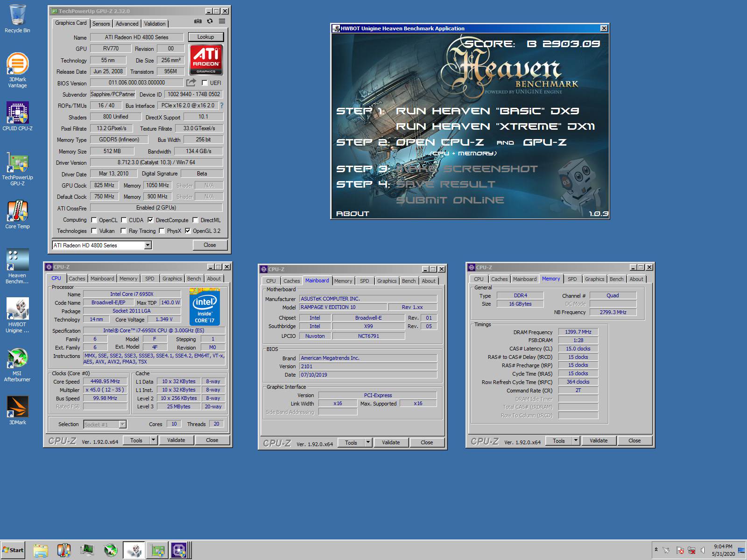This screenshot has width=747, height=560.
Task: Open Caches tab in CPU window
Action: click(x=77, y=279)
